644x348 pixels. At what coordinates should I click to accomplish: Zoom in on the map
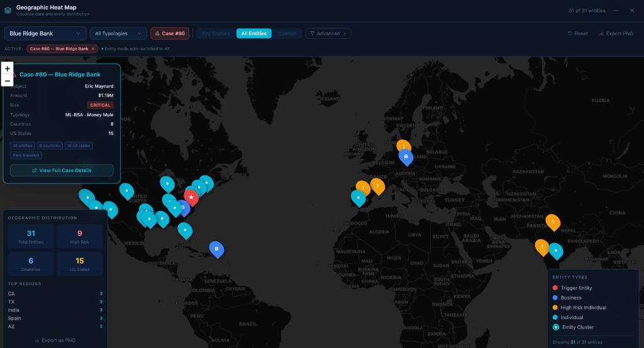tap(7, 68)
